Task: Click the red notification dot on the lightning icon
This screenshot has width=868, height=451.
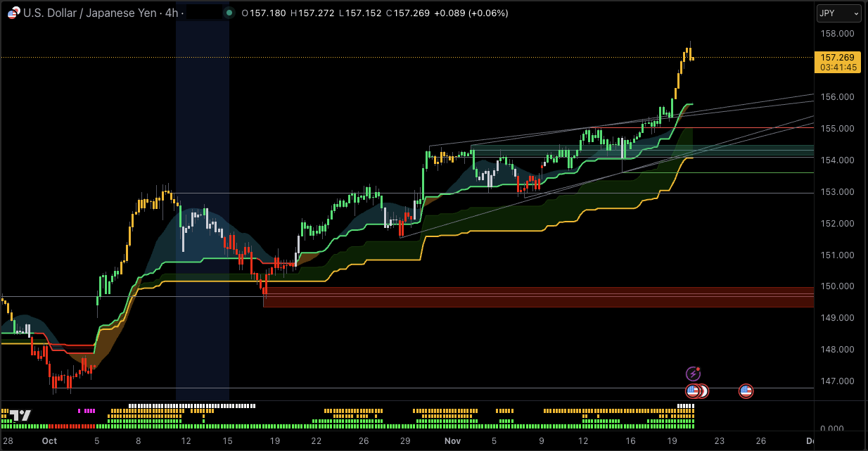Action: [698, 369]
